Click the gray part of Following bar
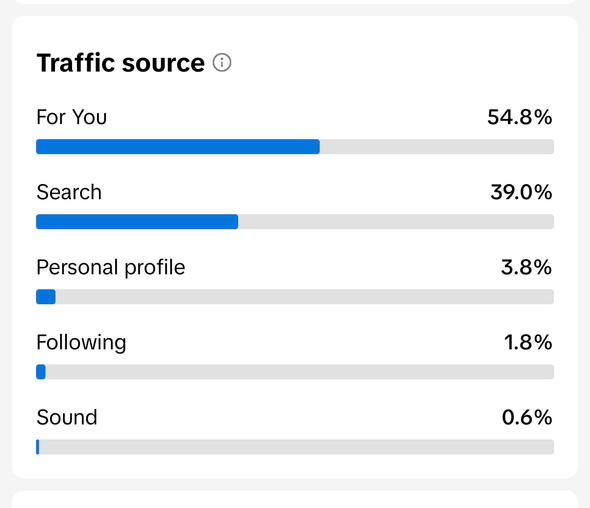590x508 pixels. (300, 372)
